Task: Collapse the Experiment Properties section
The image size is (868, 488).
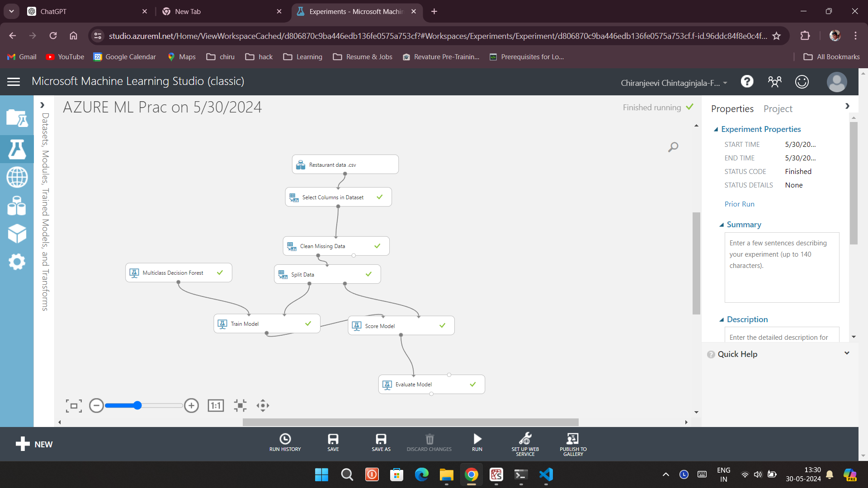Action: (716, 130)
